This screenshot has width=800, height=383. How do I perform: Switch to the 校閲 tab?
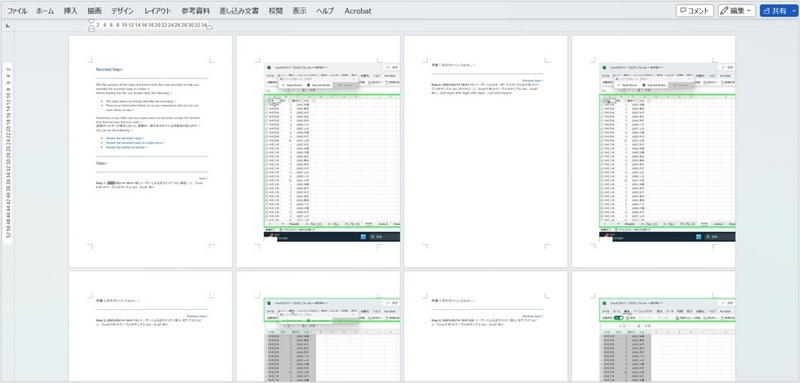click(x=276, y=11)
